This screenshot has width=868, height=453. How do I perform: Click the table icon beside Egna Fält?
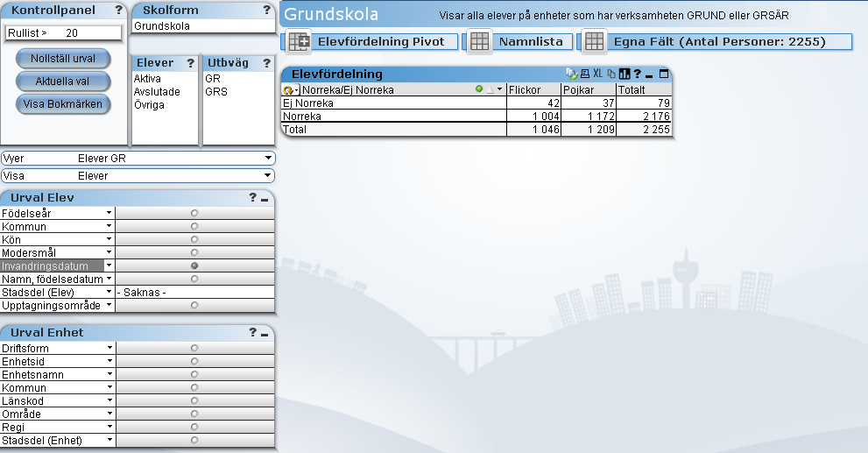594,41
